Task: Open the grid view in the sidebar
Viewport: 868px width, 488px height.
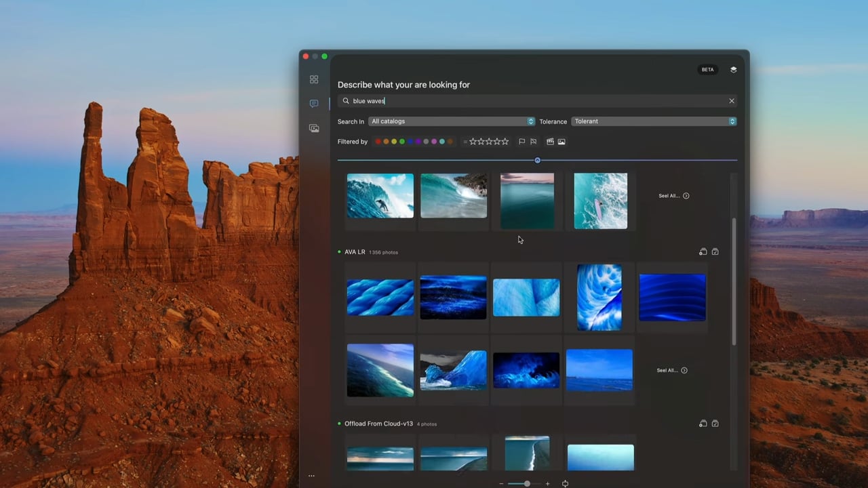Action: 314,79
